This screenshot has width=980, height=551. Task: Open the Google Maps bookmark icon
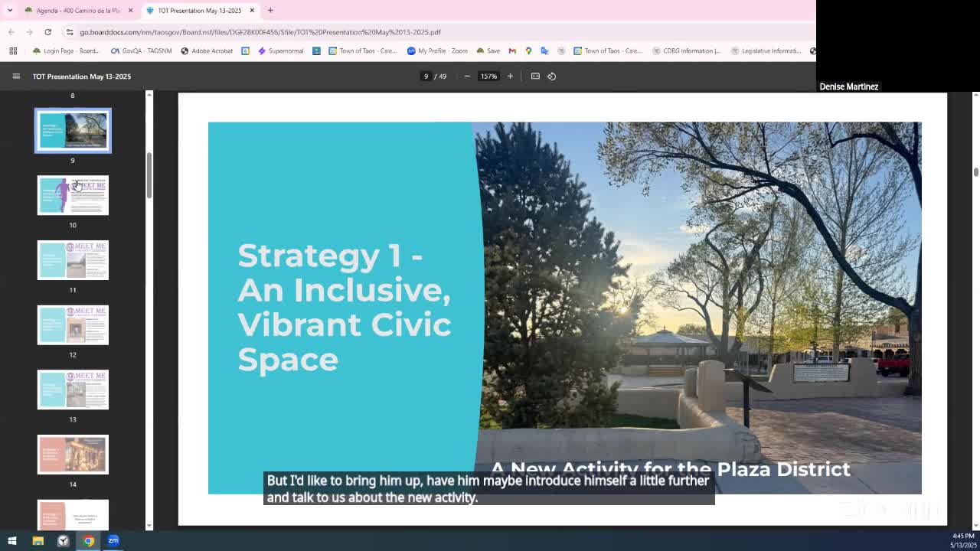click(528, 51)
